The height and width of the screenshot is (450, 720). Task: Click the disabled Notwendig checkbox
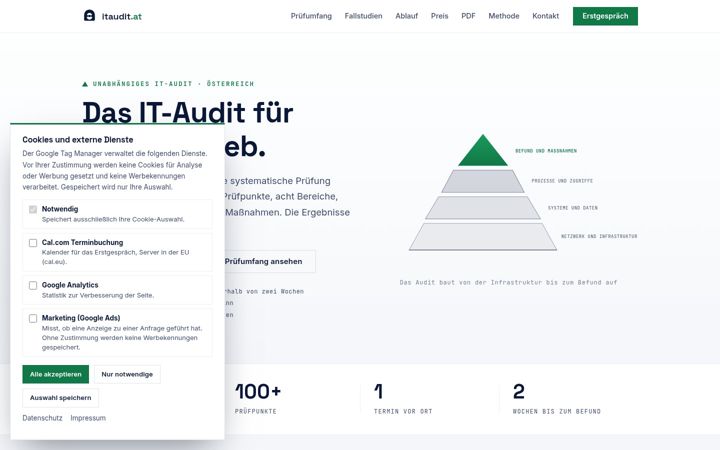tap(33, 209)
